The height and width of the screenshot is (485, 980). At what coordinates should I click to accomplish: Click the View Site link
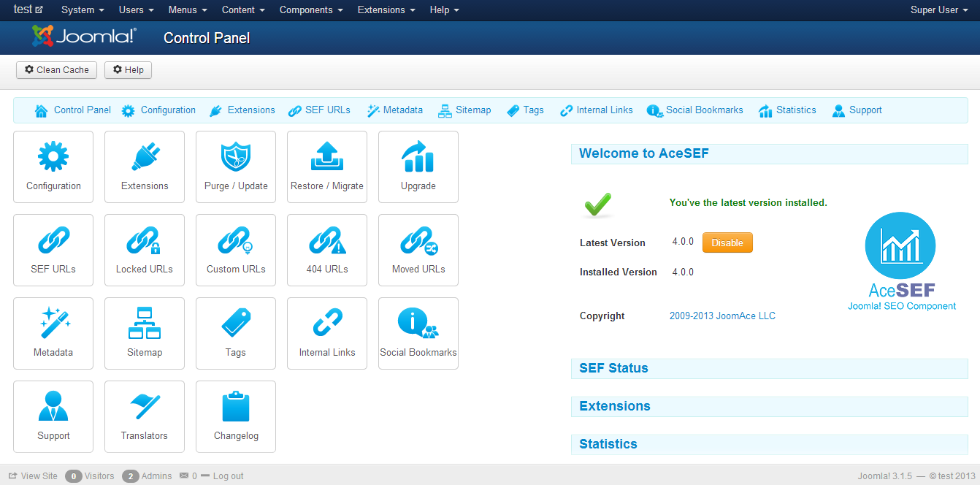click(33, 476)
